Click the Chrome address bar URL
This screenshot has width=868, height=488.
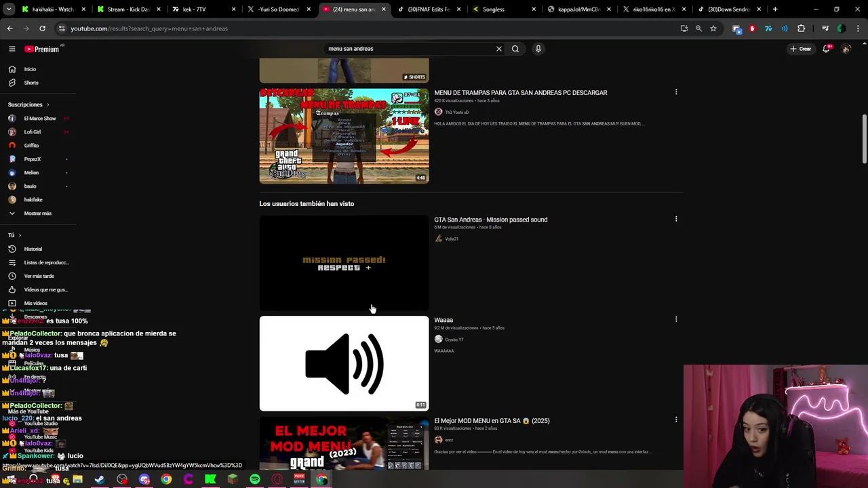(x=149, y=28)
